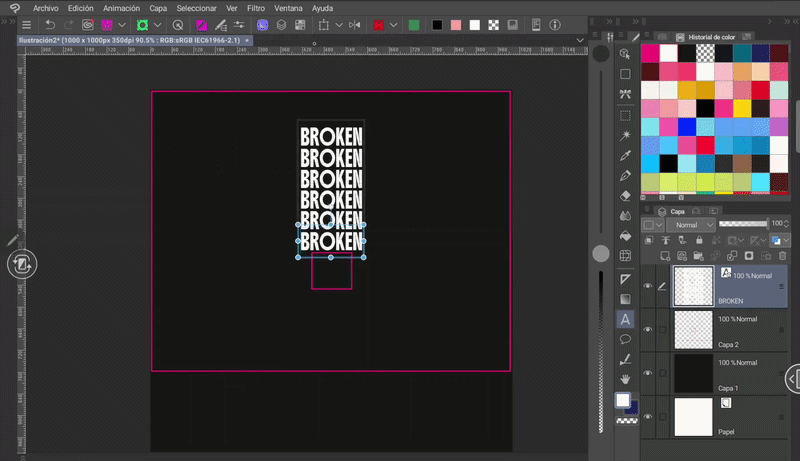800x461 pixels.
Task: Select the Text tool in toolbar
Action: (625, 319)
